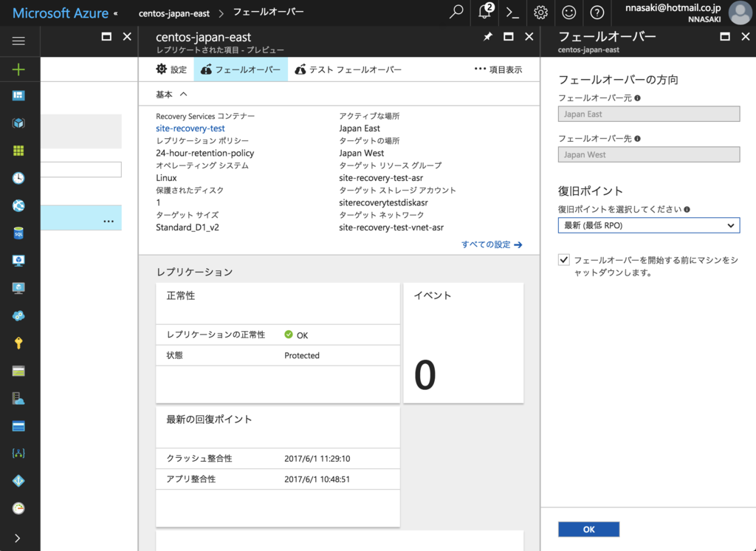Image resolution: width=756 pixels, height=551 pixels.
Task: Open portal settings gear in the top bar
Action: pyautogui.click(x=540, y=13)
